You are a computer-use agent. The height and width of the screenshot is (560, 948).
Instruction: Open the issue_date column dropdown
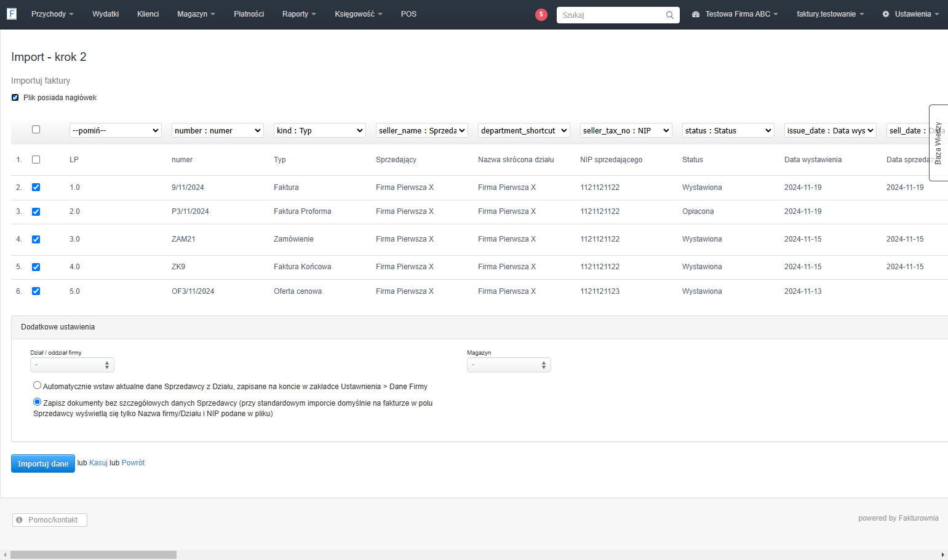pyautogui.click(x=830, y=130)
